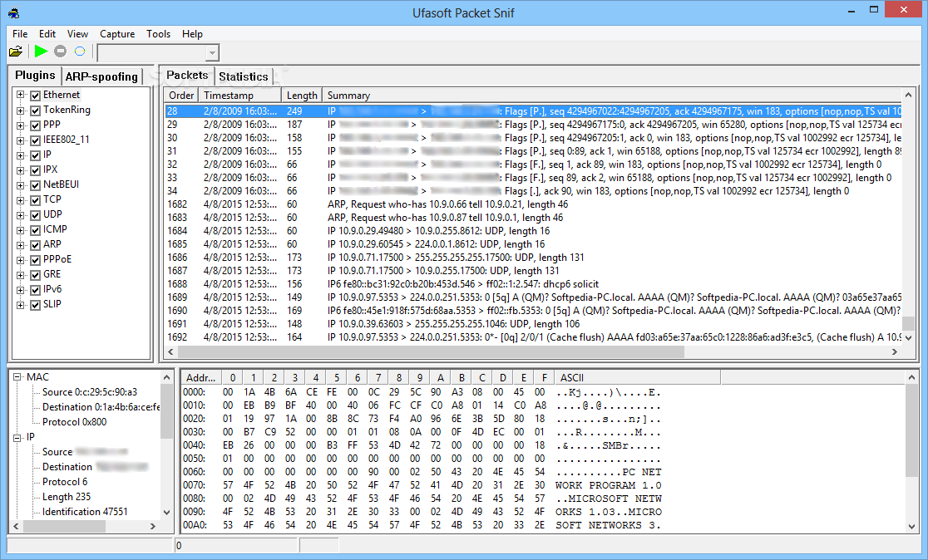Click packet list scroll down arrow

tap(909, 337)
